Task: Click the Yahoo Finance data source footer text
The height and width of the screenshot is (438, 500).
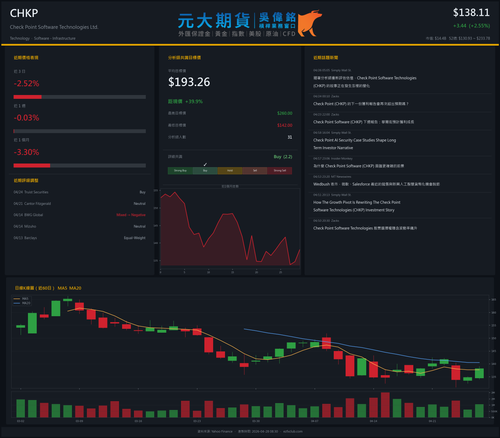Action: pos(215,431)
